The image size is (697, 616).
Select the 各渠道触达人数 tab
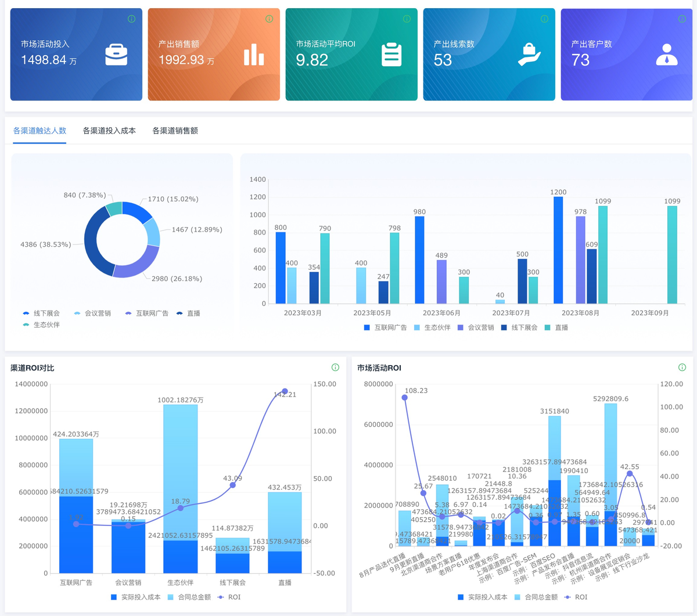39,131
